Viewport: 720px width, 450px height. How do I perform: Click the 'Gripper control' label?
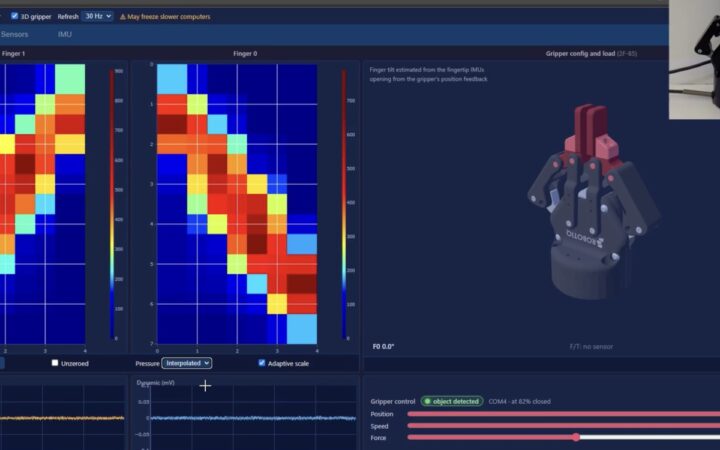tap(393, 401)
